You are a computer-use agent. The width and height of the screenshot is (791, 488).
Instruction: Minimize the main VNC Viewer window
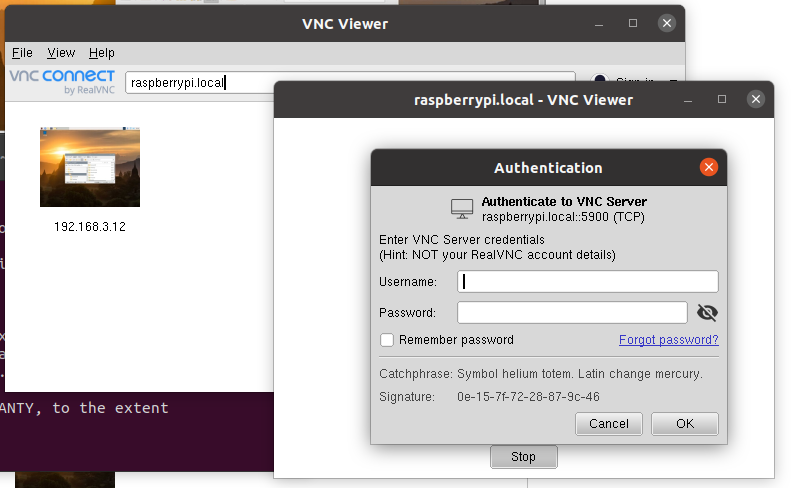click(x=599, y=24)
